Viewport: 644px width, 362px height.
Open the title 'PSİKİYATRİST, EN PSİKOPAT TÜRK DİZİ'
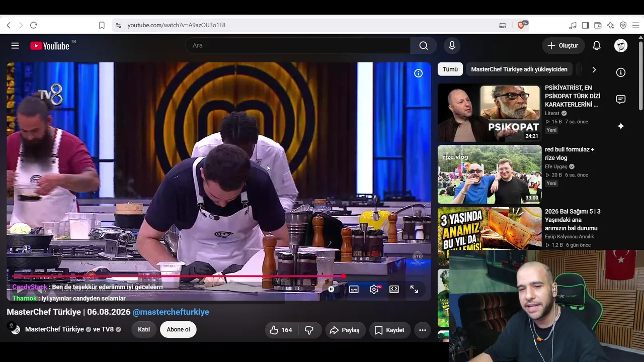573,96
